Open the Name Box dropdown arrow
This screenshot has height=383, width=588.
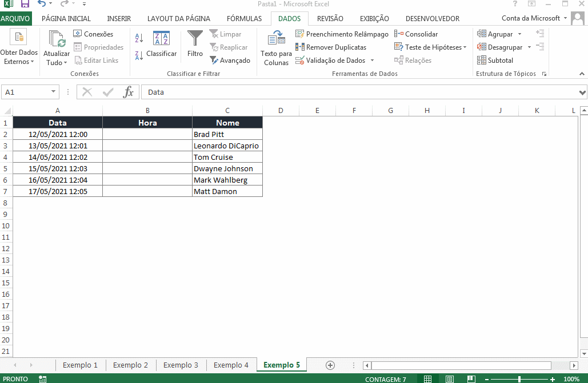[54, 92]
